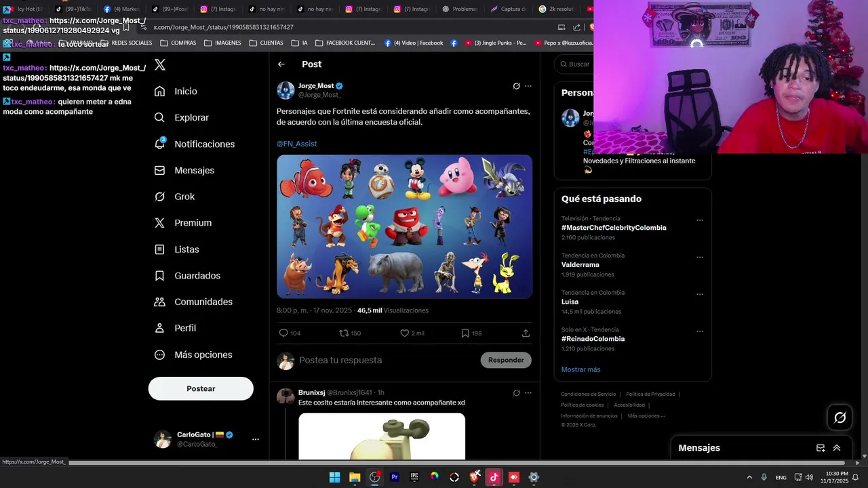868x488 pixels.
Task: Switch to Problemas browser tab
Action: tap(460, 9)
